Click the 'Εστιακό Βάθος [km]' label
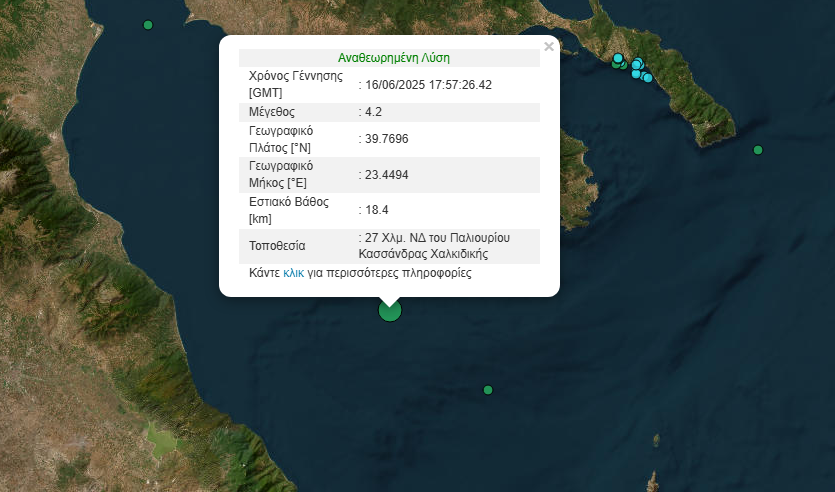The width and height of the screenshot is (835, 492). tap(283, 210)
